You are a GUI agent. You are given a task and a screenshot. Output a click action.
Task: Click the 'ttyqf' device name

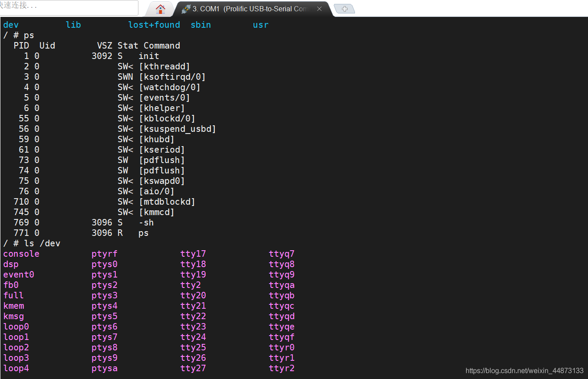(x=282, y=337)
